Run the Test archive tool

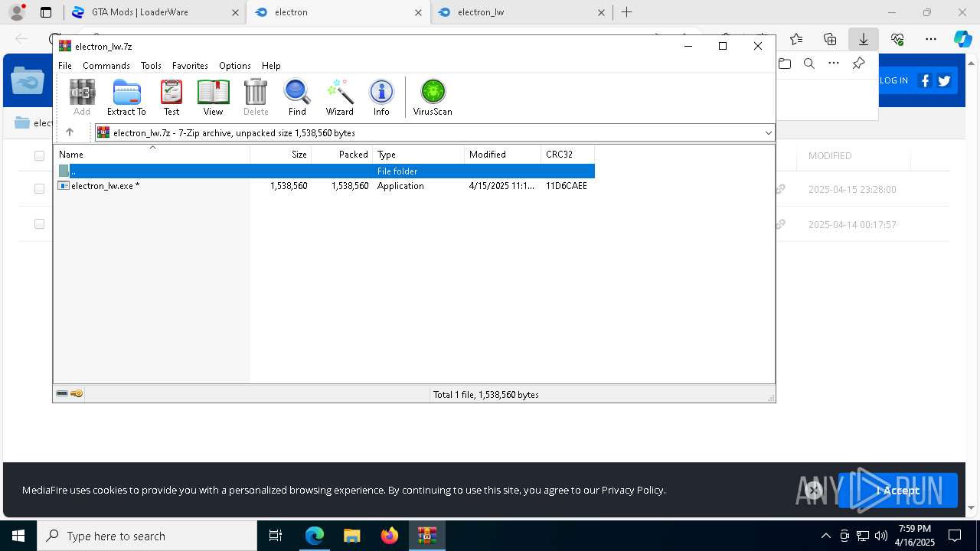[171, 97]
